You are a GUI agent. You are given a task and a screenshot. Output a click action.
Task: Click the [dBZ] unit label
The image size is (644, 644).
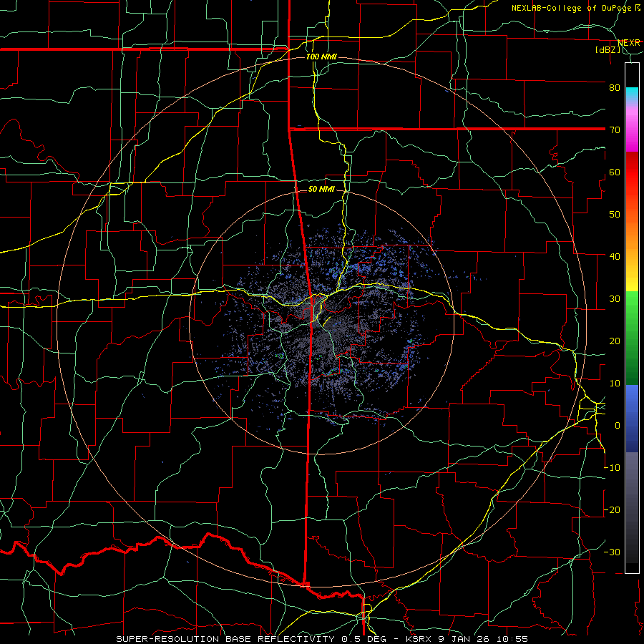608,50
